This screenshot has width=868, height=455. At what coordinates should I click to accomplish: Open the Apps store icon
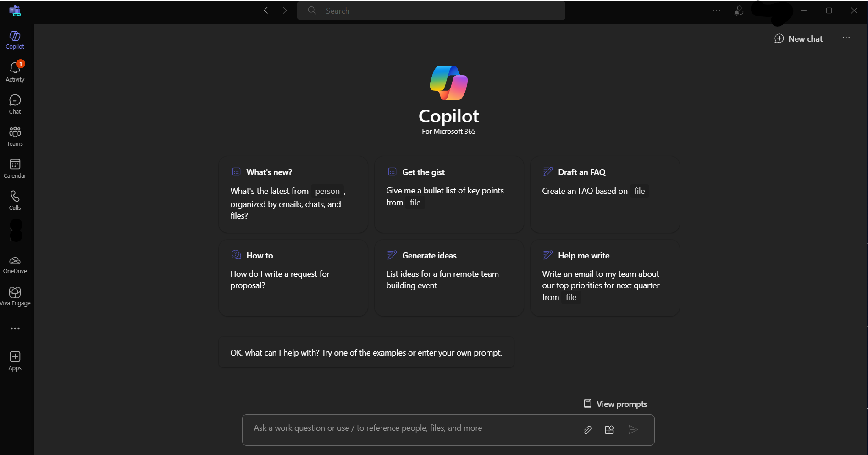15,361
